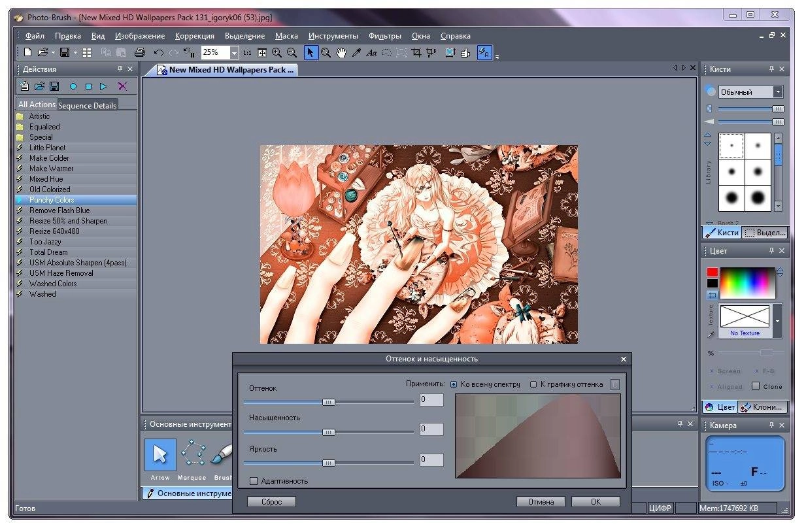The width and height of the screenshot is (806, 532).
Task: Play the selected action
Action: 103,86
